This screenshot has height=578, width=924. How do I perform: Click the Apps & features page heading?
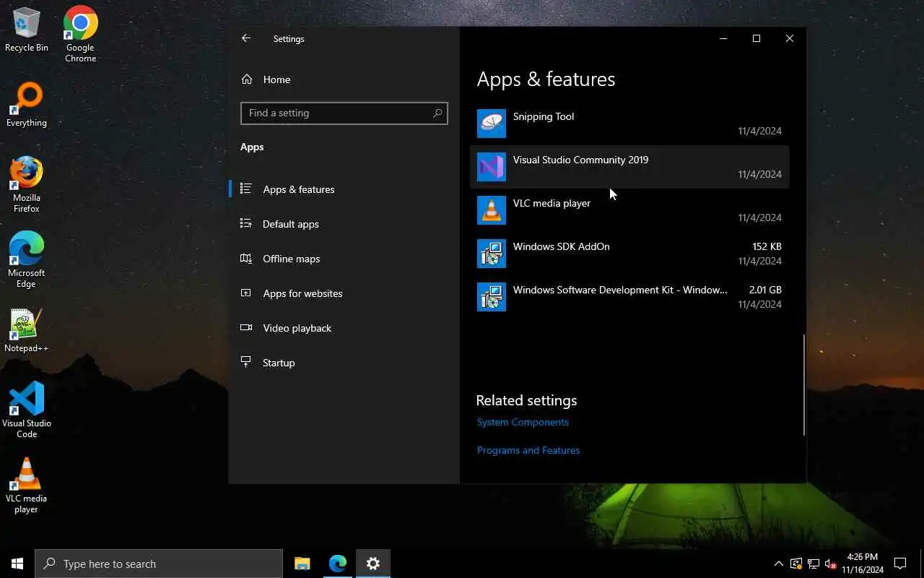coord(546,79)
